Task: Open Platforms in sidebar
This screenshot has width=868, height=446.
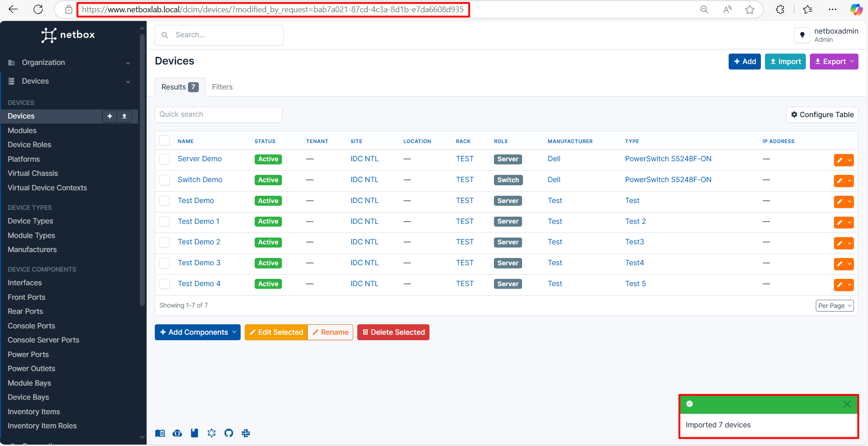Action: click(x=24, y=159)
